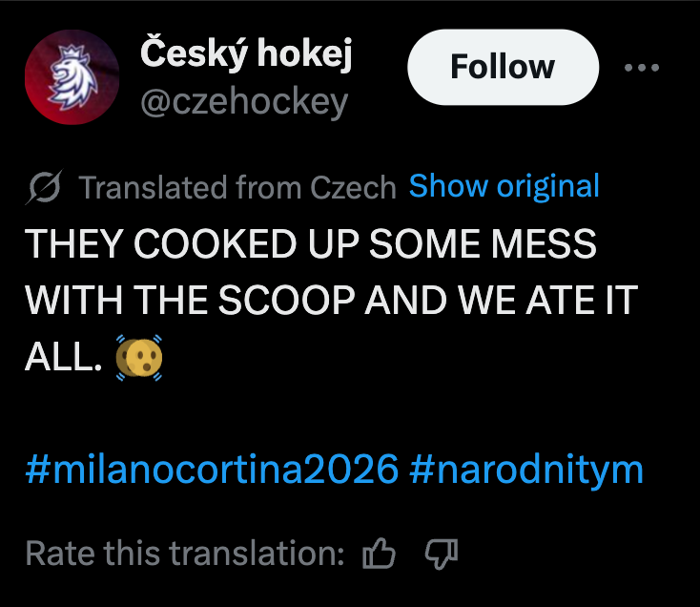Viewport: 700px width, 607px height.
Task: Click the Český hokej display name
Action: [x=246, y=55]
